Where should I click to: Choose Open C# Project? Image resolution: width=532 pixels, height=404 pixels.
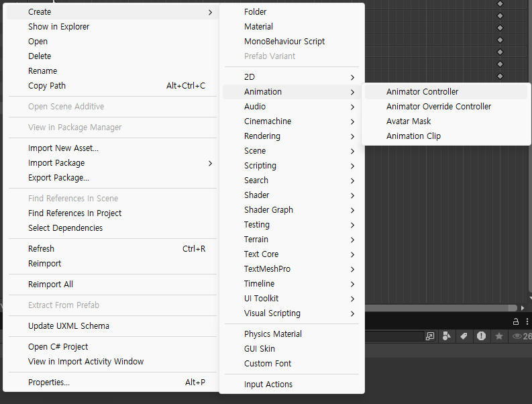point(112,347)
